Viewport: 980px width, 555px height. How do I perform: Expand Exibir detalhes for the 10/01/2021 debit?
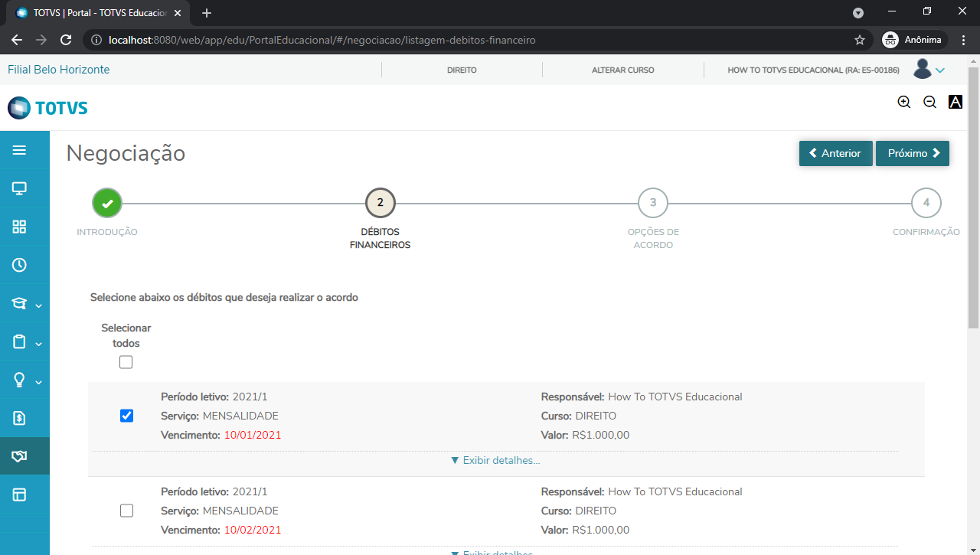(495, 460)
